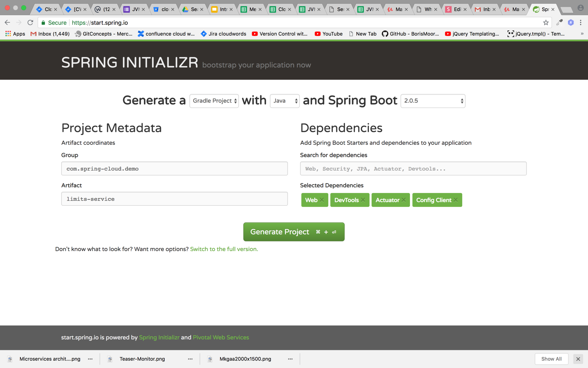Remove the Config Client dependency tag

click(x=456, y=200)
